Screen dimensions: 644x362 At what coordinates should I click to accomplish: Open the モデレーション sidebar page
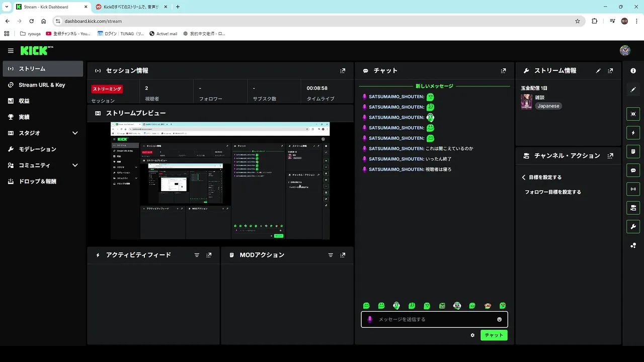(43, 149)
